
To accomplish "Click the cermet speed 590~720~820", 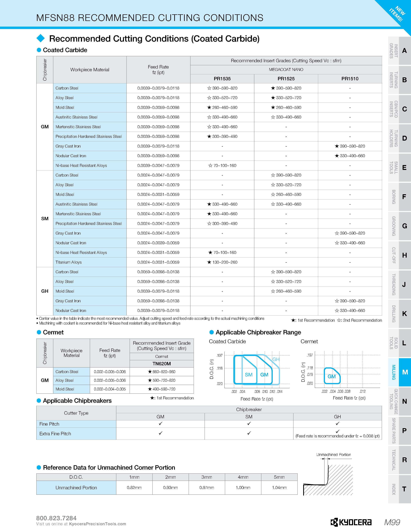I will (164, 380).
